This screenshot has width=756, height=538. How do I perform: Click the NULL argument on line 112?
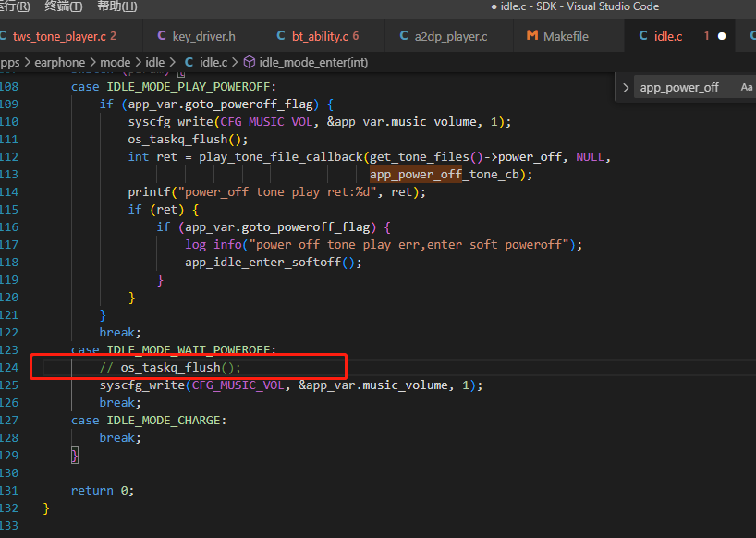point(591,156)
